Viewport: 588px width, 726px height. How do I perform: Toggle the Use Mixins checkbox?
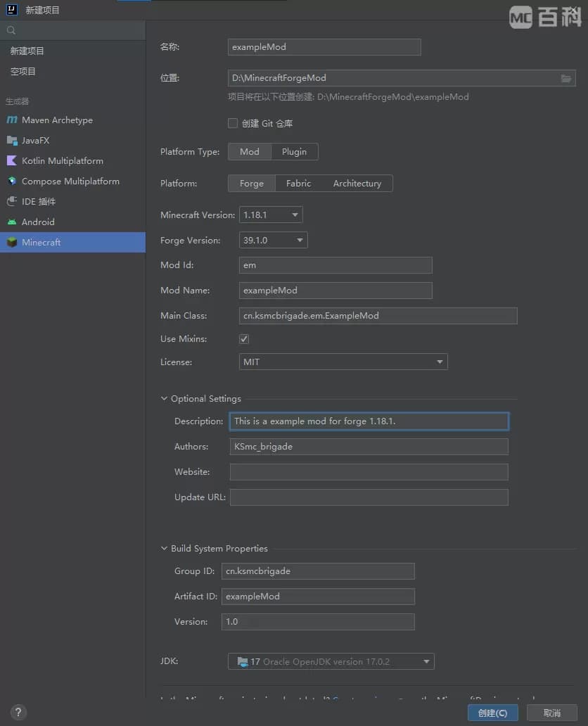coord(244,339)
